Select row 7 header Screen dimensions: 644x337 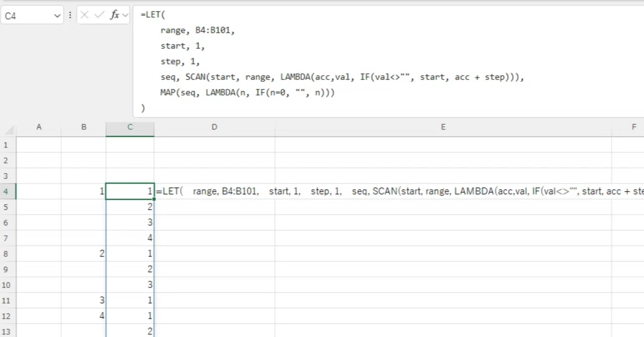8,238
